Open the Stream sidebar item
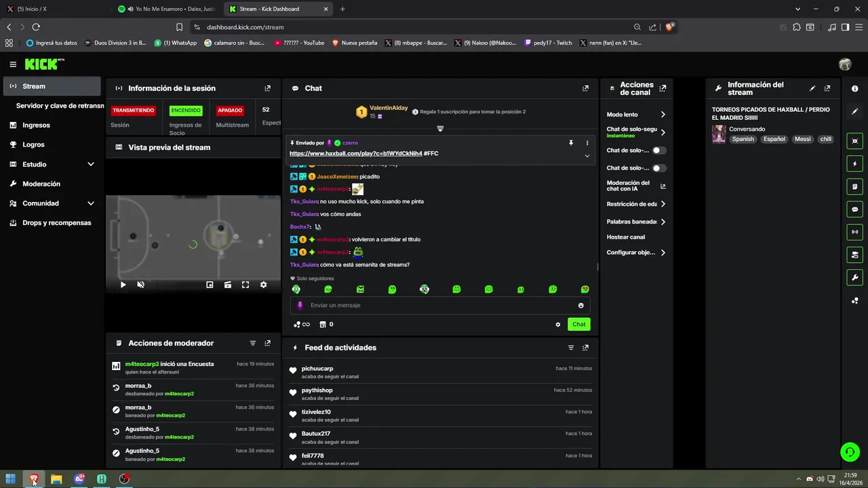This screenshot has width=868, height=488. 52,86
